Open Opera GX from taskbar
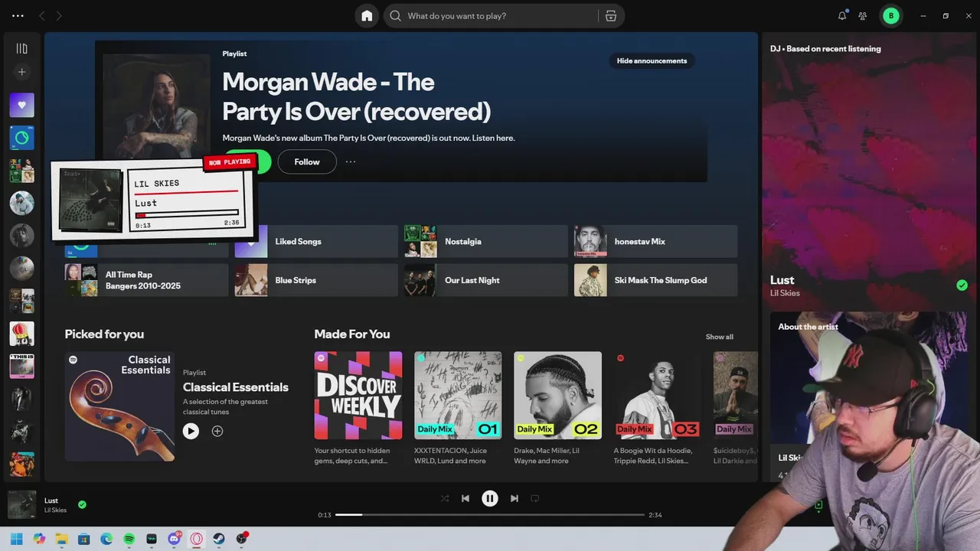980x551 pixels. tap(197, 539)
